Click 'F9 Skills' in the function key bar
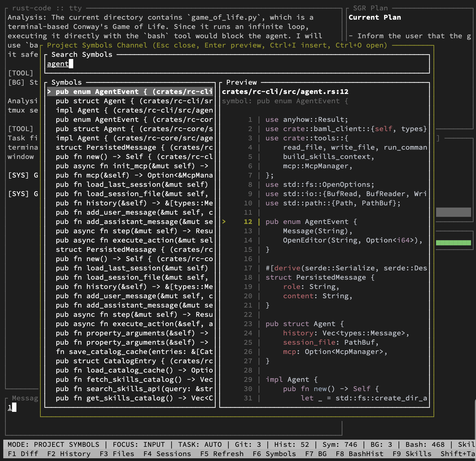This screenshot has width=476, height=461. pyautogui.click(x=412, y=454)
